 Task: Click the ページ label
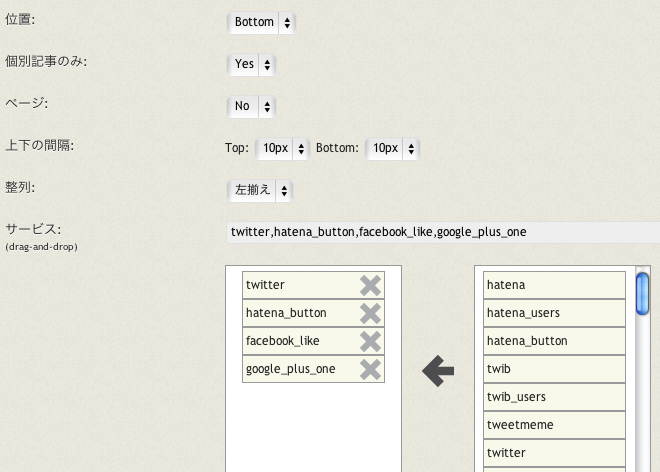pos(27,104)
